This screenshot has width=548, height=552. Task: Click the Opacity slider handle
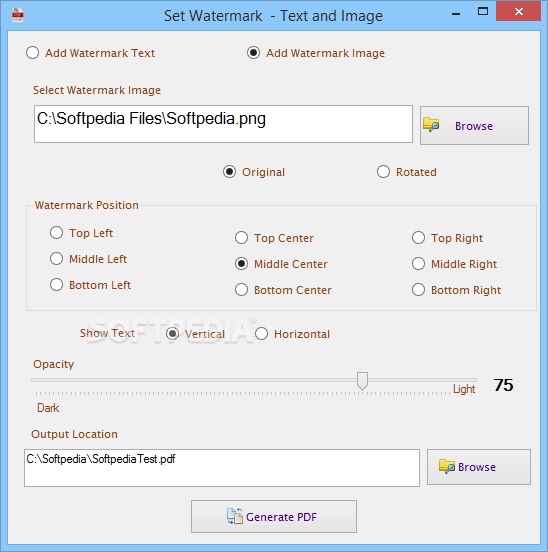[362, 381]
